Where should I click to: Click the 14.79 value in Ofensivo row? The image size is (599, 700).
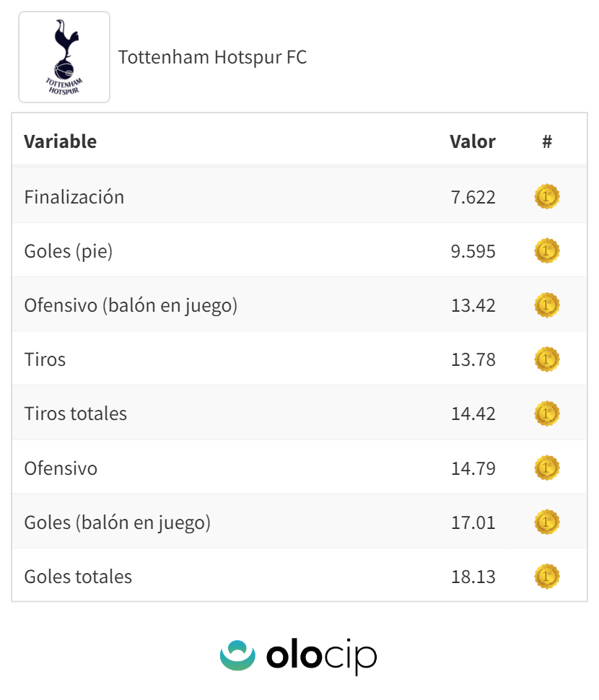[x=473, y=468]
